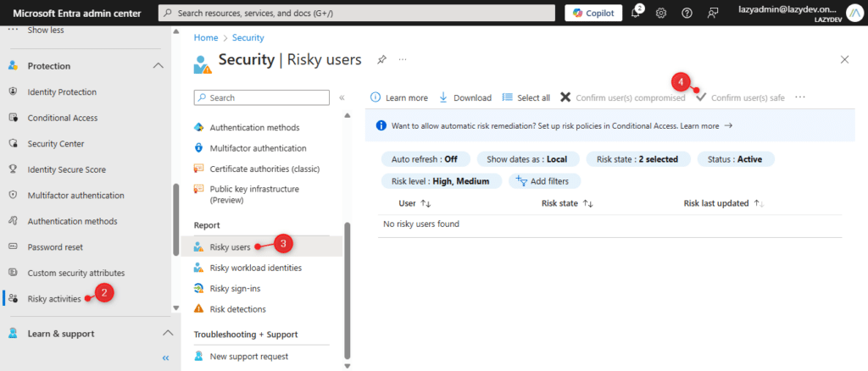Viewport: 868px width, 371px height.
Task: Open the notifications bell icon
Action: pos(636,13)
